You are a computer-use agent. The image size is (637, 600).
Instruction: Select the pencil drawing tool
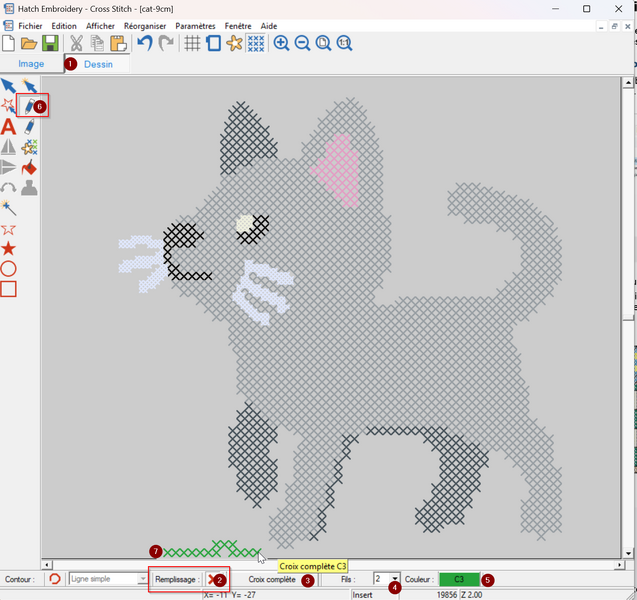(29, 105)
